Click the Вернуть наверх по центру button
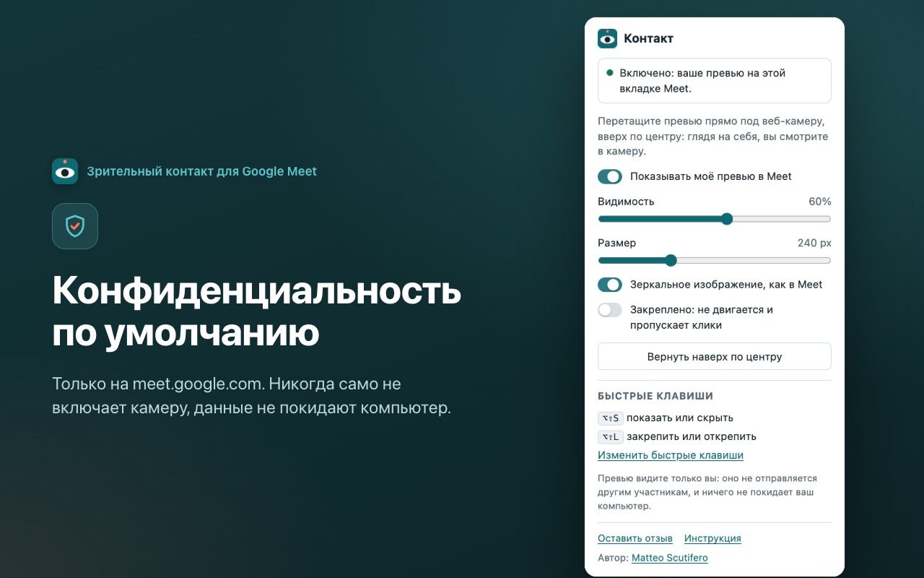The width and height of the screenshot is (924, 578). (715, 356)
